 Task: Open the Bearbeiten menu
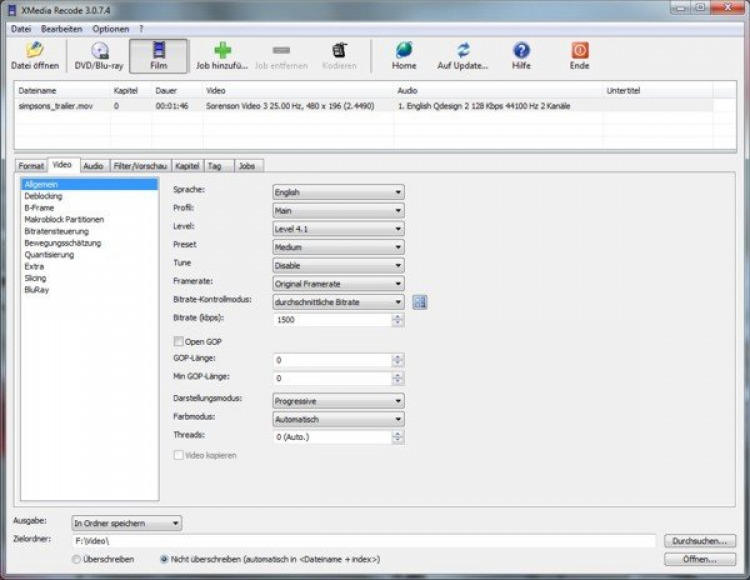[62, 29]
